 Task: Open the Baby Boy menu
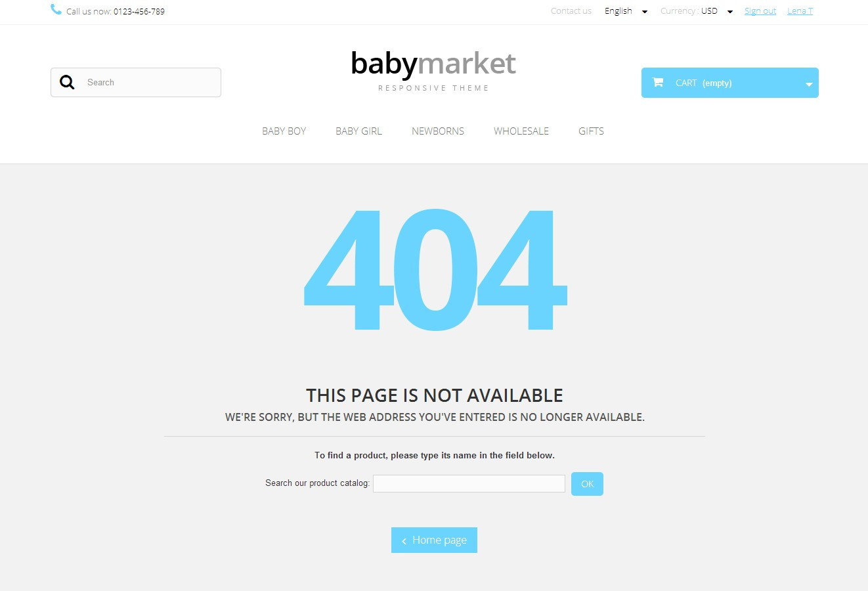point(284,131)
